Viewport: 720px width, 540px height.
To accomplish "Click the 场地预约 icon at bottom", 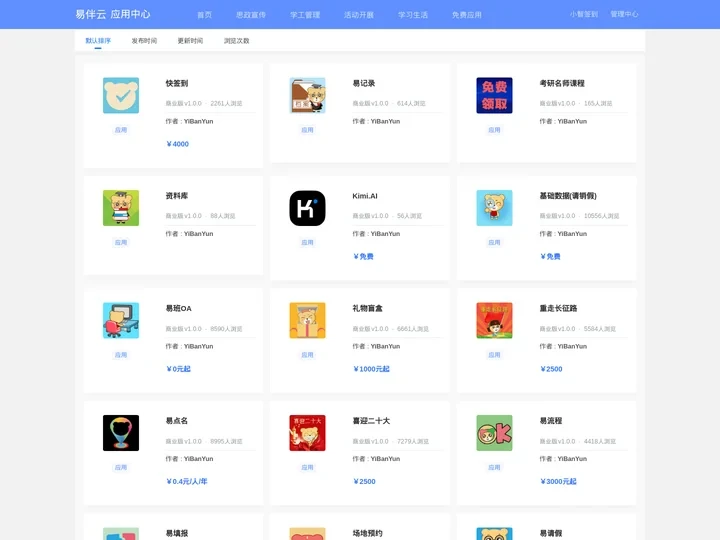I will (x=308, y=534).
